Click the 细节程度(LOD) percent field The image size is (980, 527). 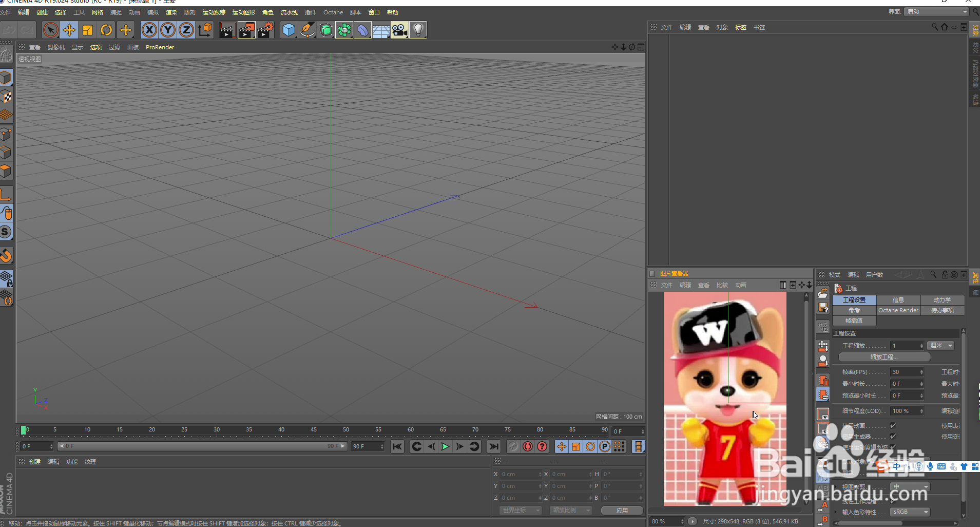coord(907,411)
